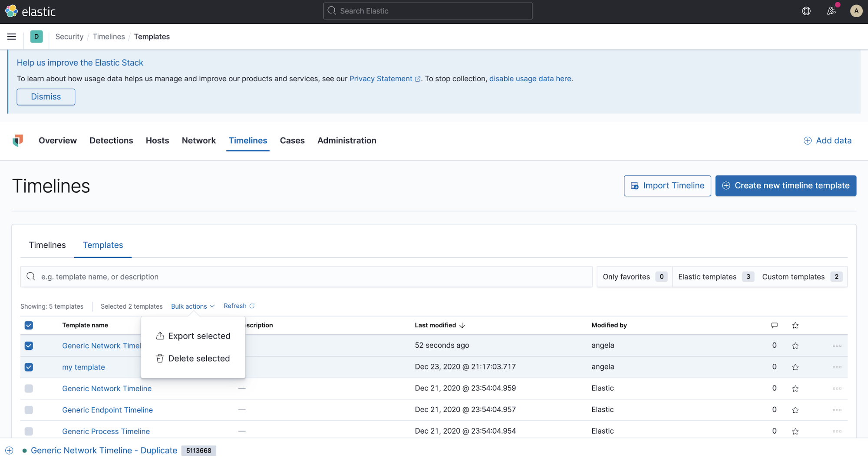This screenshot has height=461, width=868.
Task: Open the Network tab
Action: tap(199, 141)
